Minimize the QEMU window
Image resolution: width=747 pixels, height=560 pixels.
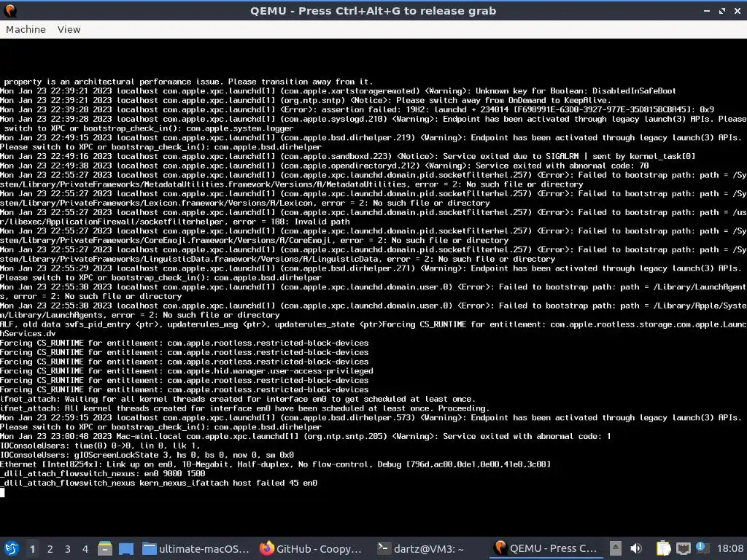[x=706, y=10]
